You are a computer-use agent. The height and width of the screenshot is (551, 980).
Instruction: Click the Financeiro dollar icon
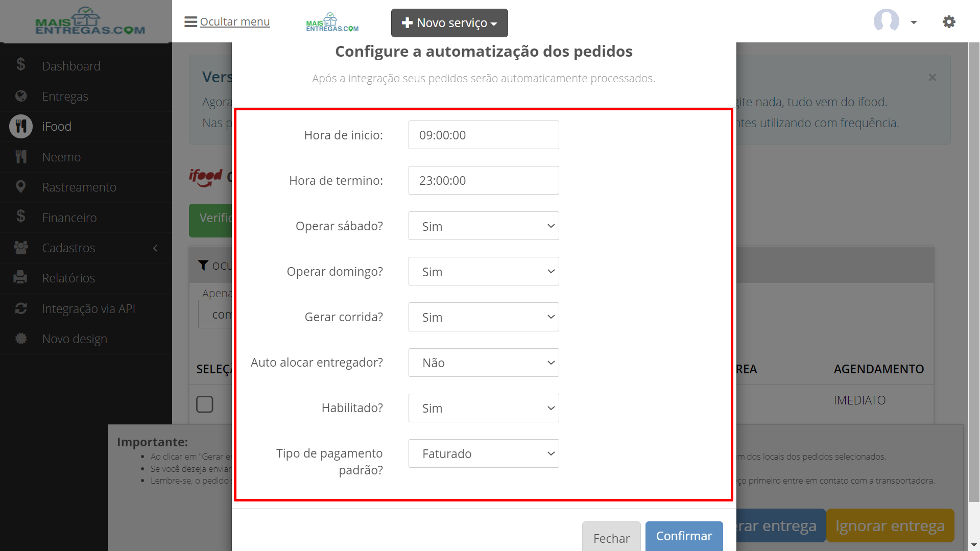point(20,217)
